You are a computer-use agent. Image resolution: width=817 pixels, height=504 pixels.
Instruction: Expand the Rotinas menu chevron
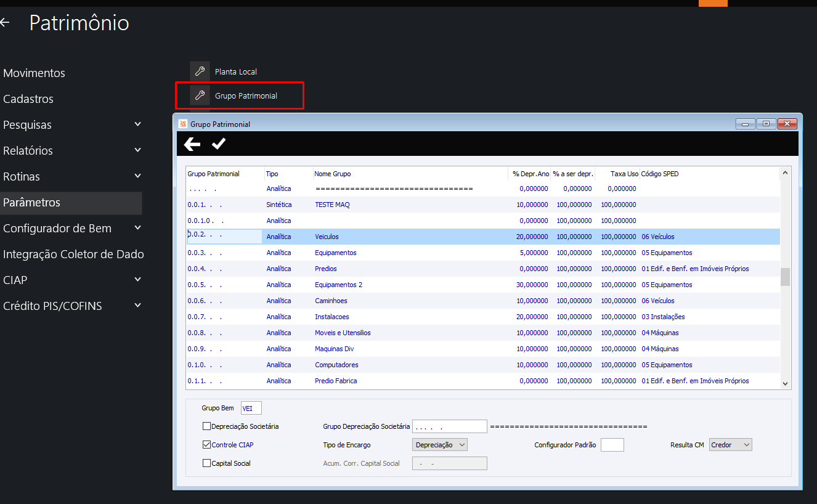[137, 176]
